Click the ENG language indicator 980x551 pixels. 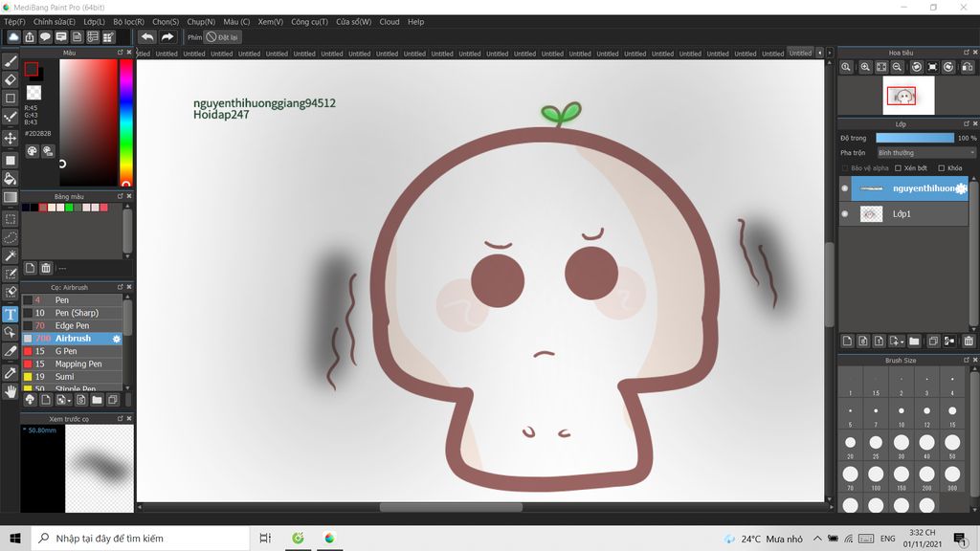[887, 539]
